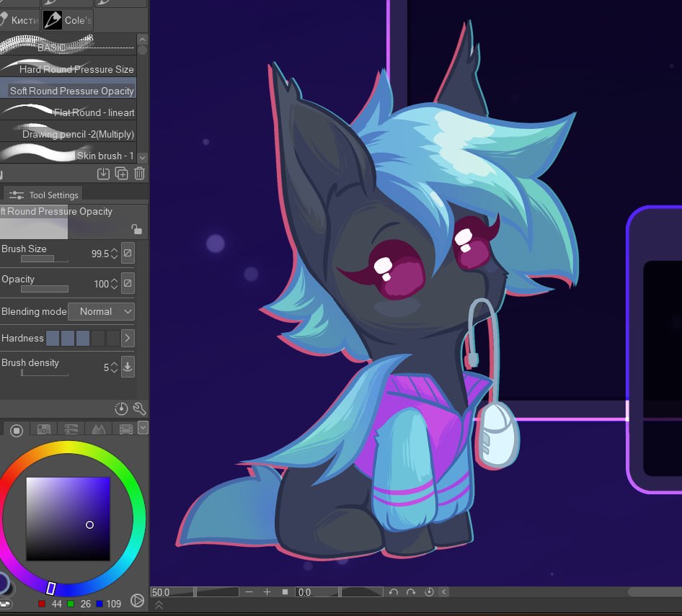682x616 pixels.
Task: Rotate canvas left icon
Action: [394, 592]
